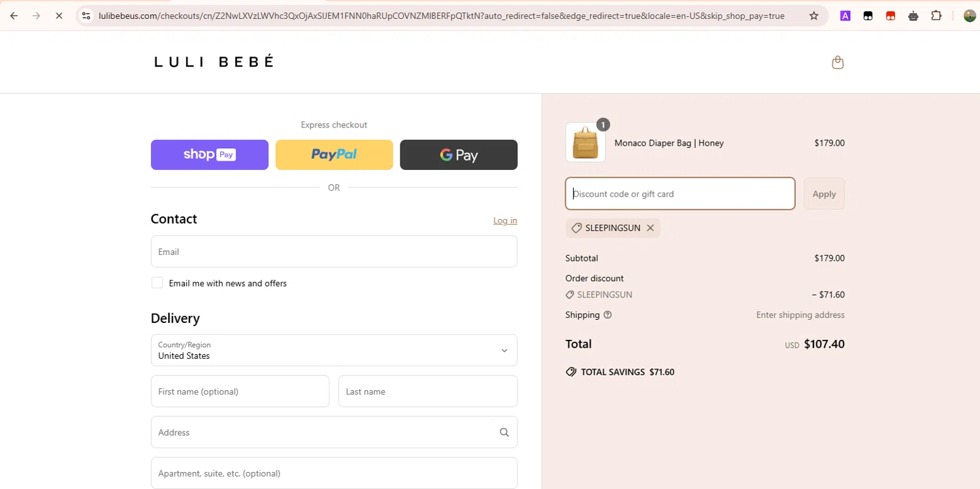The image size is (980, 489).
Task: View site information icon in address bar
Action: pos(86,16)
